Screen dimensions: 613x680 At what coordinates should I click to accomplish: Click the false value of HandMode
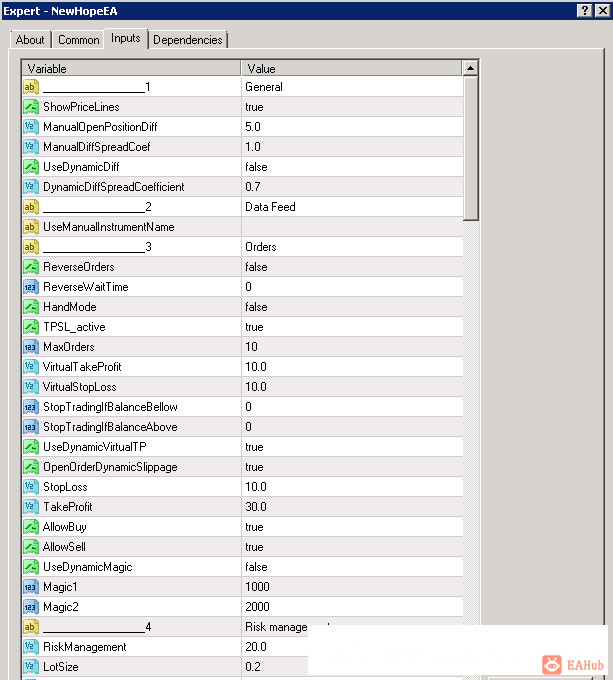[256, 307]
